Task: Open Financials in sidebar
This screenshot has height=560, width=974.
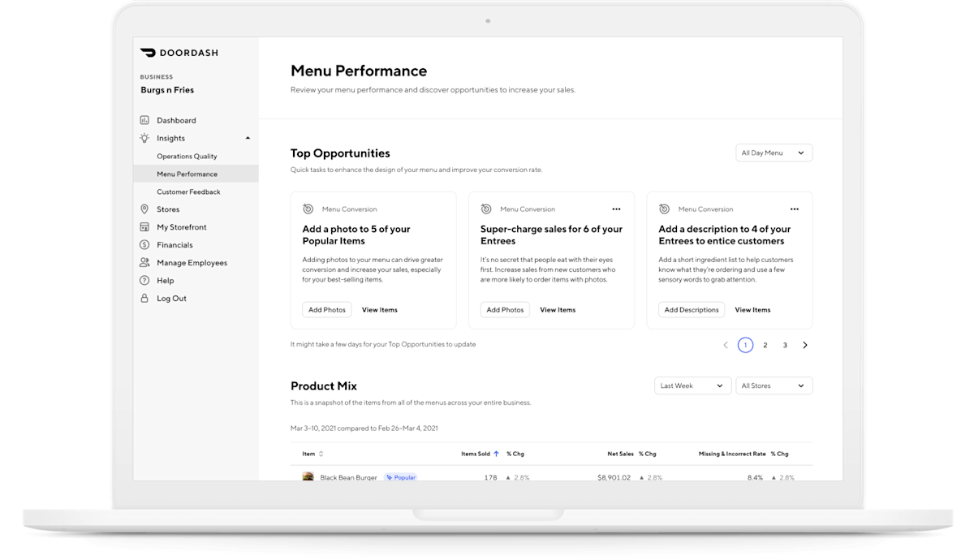Action: point(175,245)
